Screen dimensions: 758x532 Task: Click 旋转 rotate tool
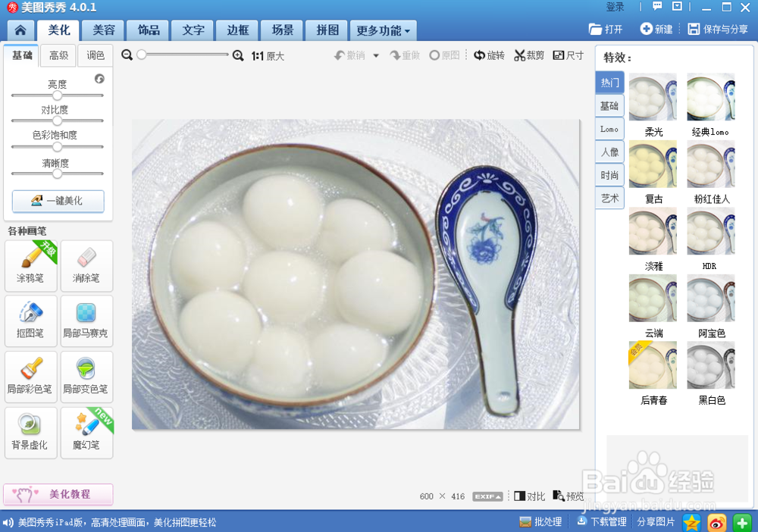click(489, 55)
